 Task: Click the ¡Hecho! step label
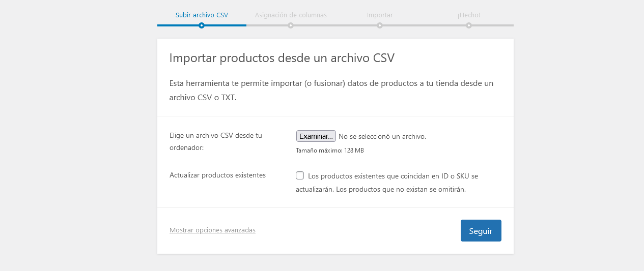[468, 15]
